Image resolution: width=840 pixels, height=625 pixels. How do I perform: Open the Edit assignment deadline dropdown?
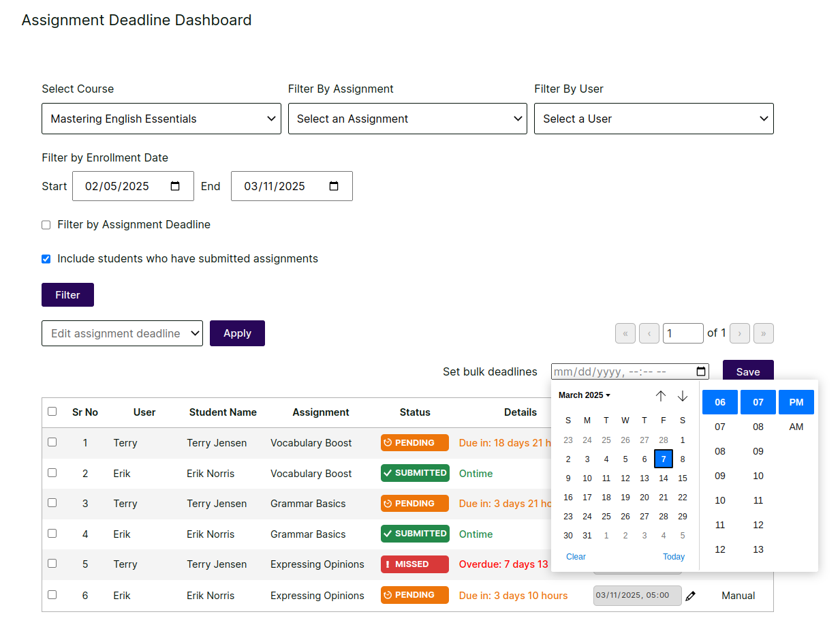[x=122, y=333]
